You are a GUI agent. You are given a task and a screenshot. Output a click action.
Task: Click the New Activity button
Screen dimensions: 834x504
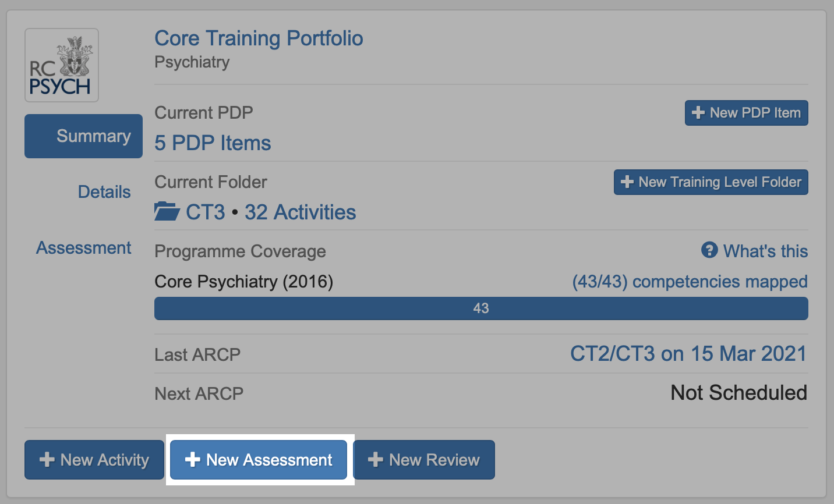[94, 460]
